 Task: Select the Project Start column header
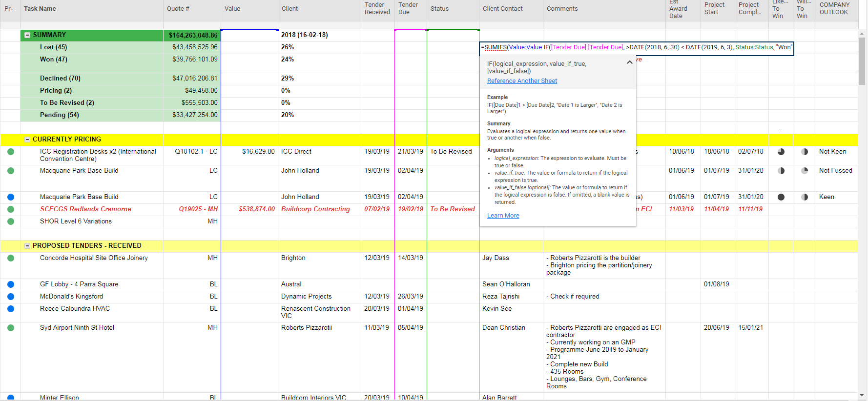[x=718, y=10]
